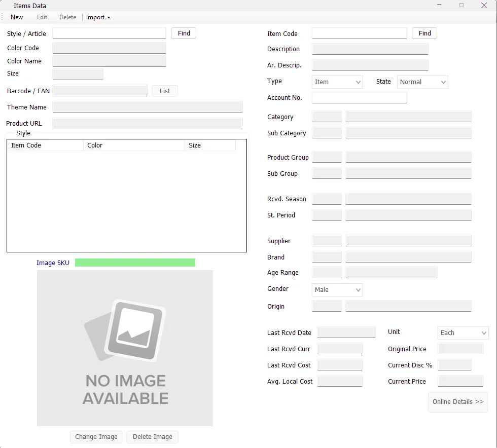The image size is (497, 448).
Task: Open the Type dropdown showing Item
Action: coord(337,82)
